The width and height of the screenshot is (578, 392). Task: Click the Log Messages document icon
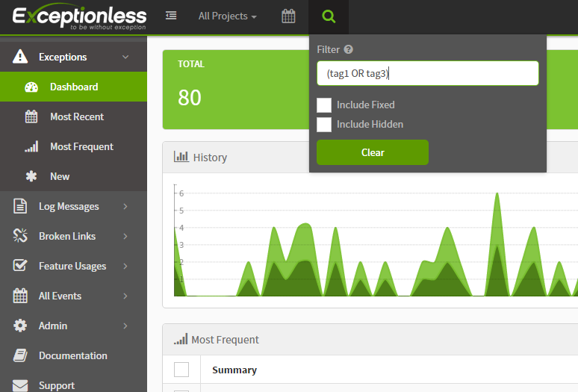click(20, 206)
